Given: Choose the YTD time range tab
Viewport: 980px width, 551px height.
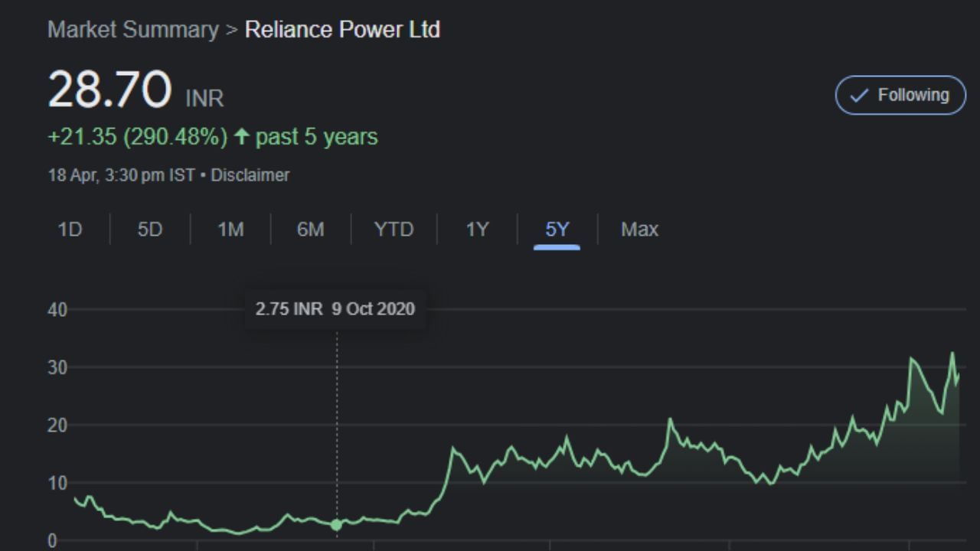Looking at the screenshot, I should click(x=394, y=230).
